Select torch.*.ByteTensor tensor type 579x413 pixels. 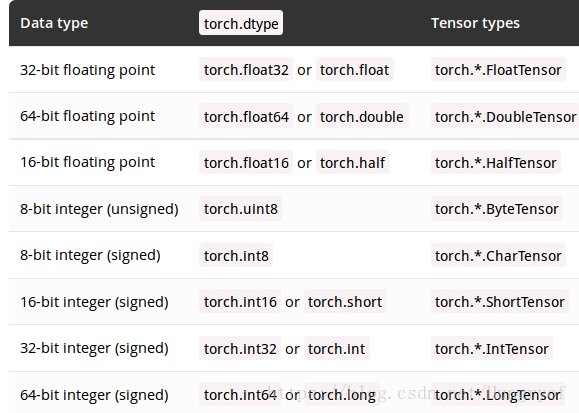click(x=497, y=209)
